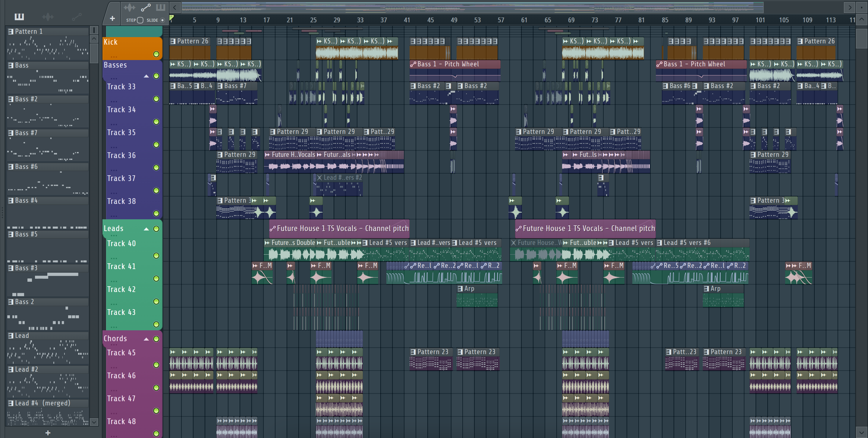Collapse the Basses track group
The width and height of the screenshot is (868, 438).
tap(146, 76)
